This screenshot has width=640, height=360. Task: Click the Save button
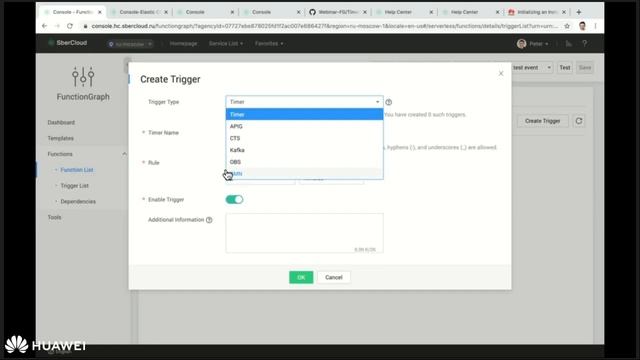pos(584,67)
